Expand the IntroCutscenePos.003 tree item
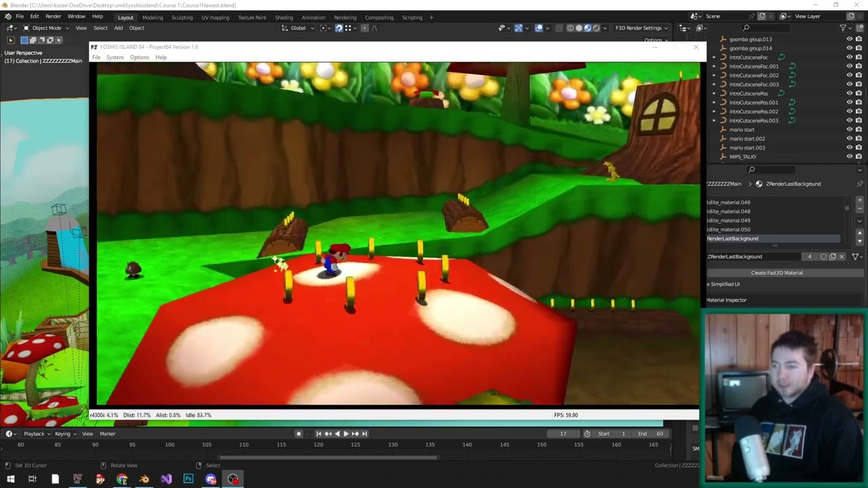Image resolution: width=868 pixels, height=488 pixels. (x=713, y=121)
